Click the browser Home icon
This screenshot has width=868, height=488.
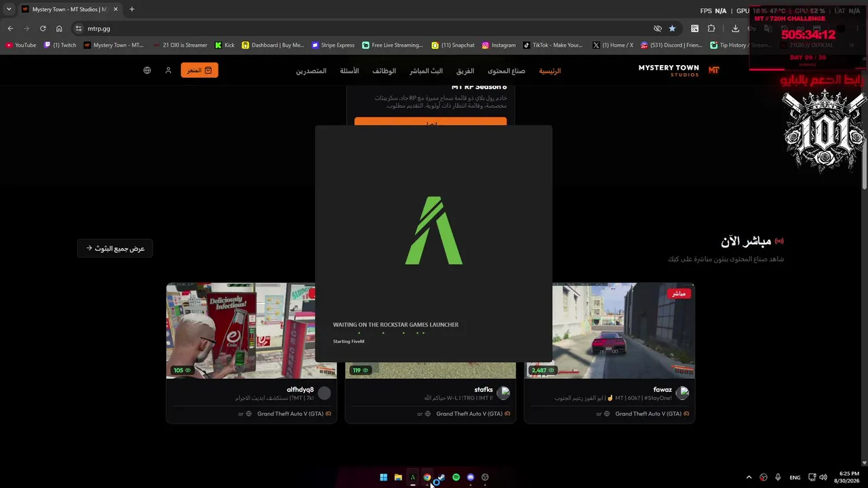(x=59, y=28)
